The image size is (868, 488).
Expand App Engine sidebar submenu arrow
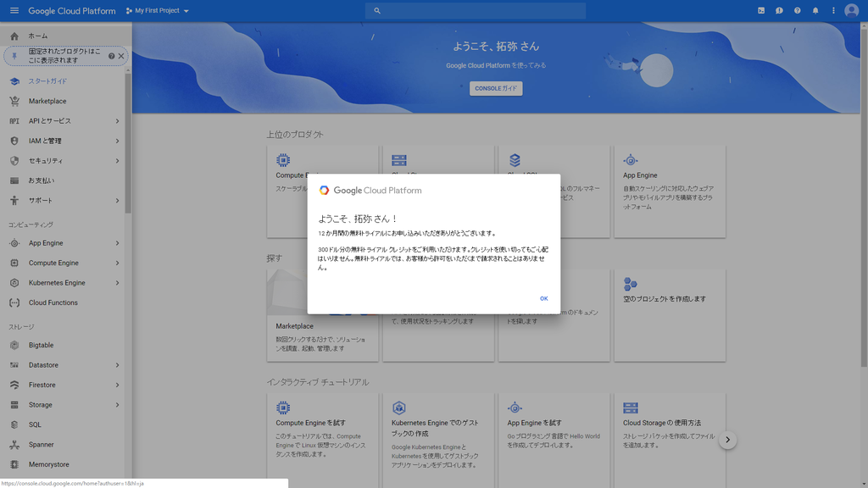(x=117, y=243)
